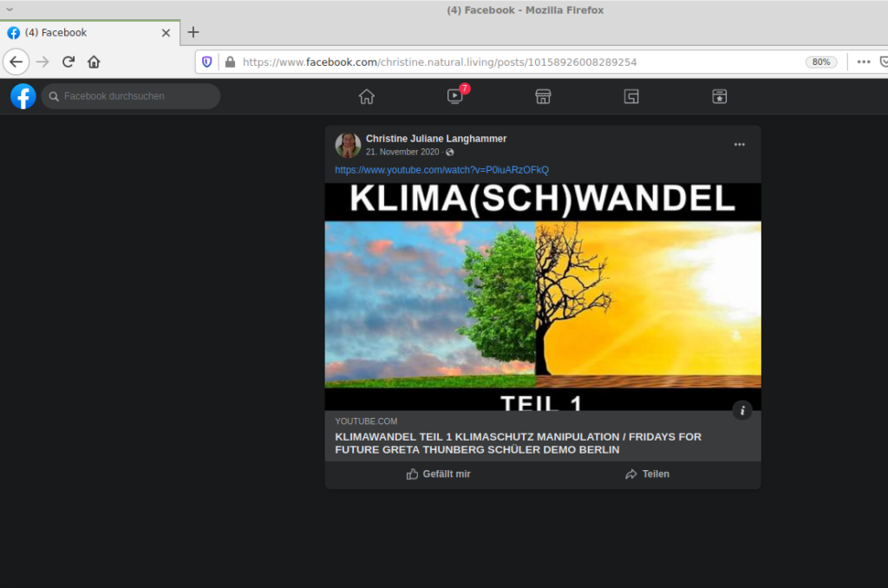Click the YOUTUBE.COM source label
Screen dimensions: 888x588
click(366, 421)
